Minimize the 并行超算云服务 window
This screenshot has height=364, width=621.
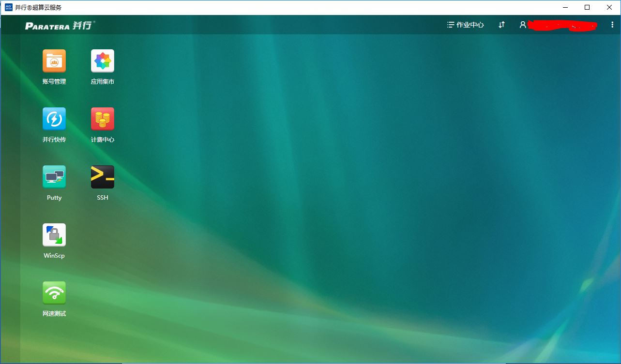coord(565,7)
